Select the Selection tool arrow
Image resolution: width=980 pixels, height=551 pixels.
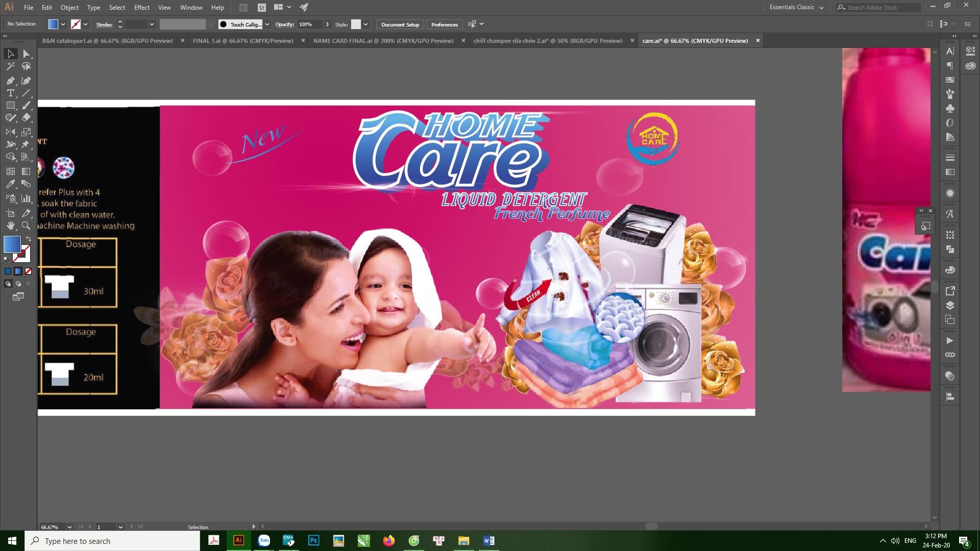tap(11, 54)
